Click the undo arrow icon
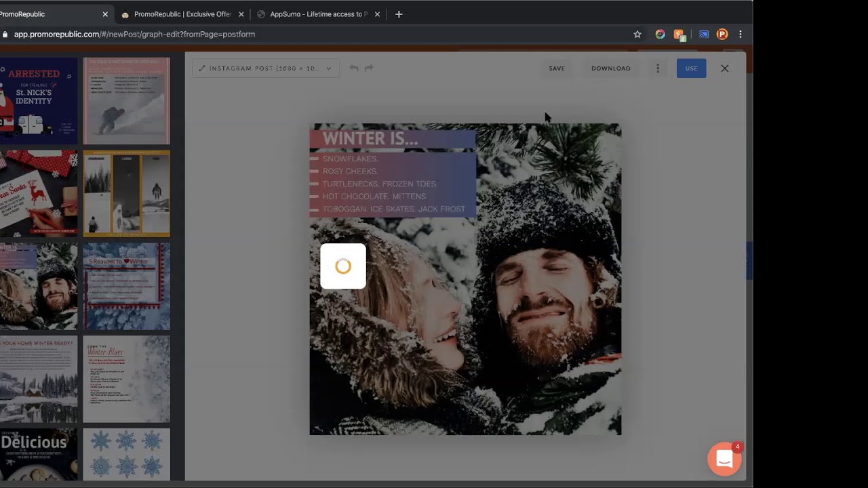Viewport: 868px width, 488px height. click(353, 68)
